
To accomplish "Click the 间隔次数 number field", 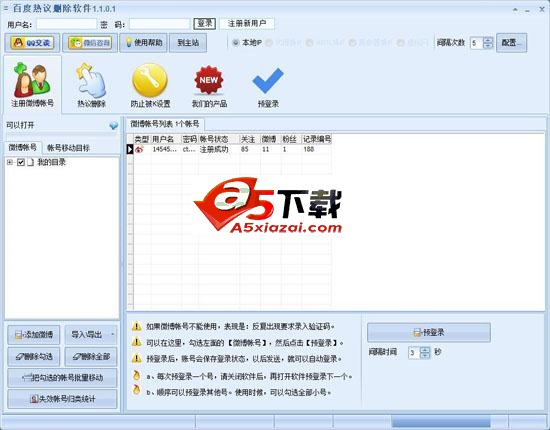I will click(x=477, y=43).
